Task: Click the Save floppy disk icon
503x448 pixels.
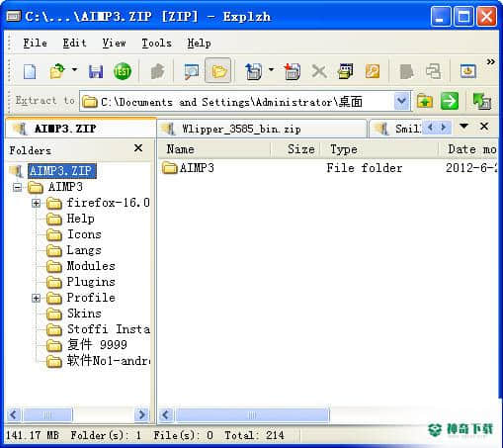Action: pos(96,71)
